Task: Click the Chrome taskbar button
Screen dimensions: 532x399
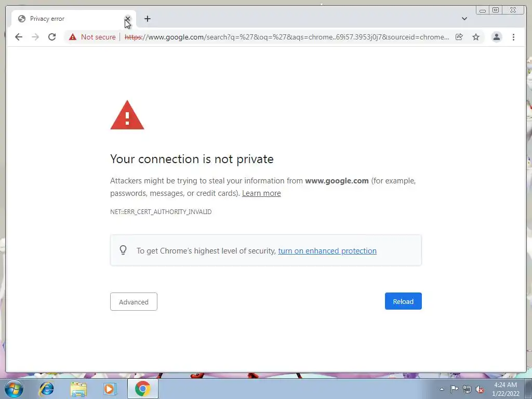Action: [x=142, y=389]
